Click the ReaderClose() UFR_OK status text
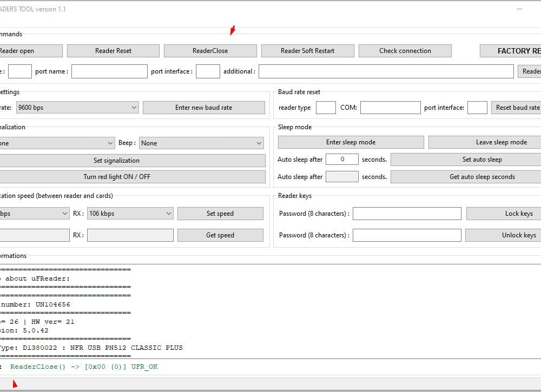The height and width of the screenshot is (392, 541). [x=84, y=367]
